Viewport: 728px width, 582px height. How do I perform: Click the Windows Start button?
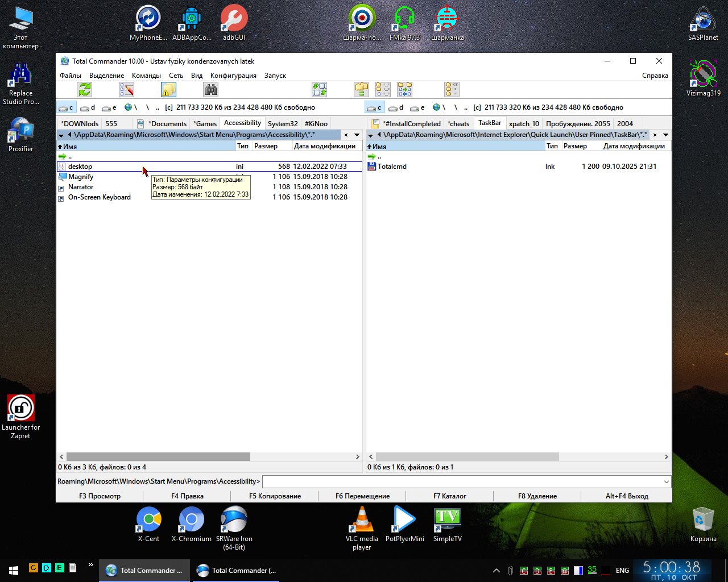coord(14,570)
